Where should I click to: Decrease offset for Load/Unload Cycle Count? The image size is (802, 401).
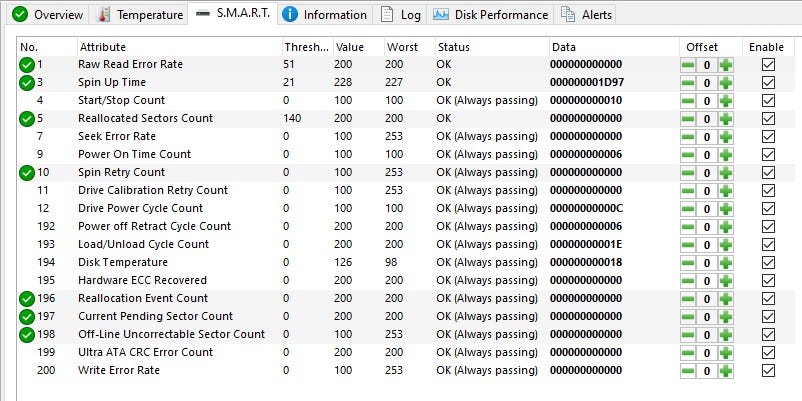coord(688,245)
